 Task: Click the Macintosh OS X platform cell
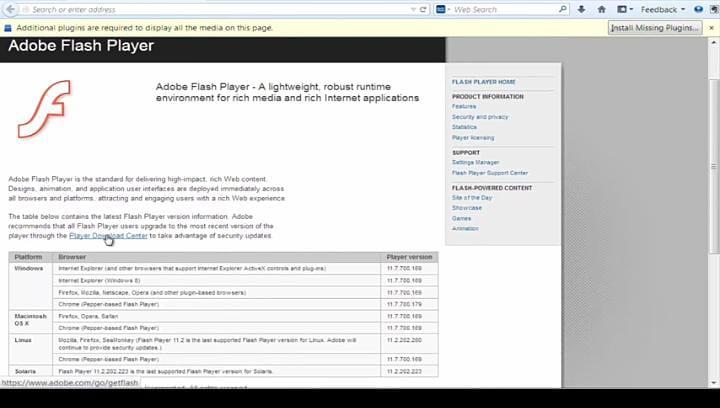pyautogui.click(x=30, y=320)
